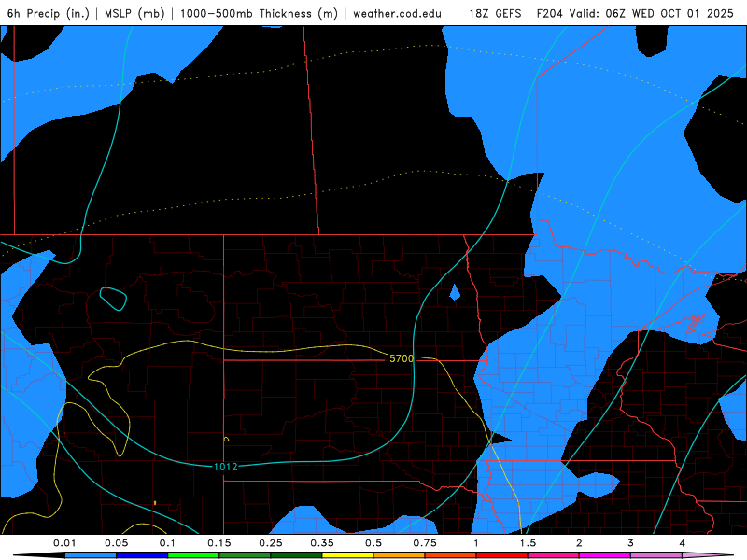
Task: Click the 0.35 legend value
Action: (x=322, y=543)
